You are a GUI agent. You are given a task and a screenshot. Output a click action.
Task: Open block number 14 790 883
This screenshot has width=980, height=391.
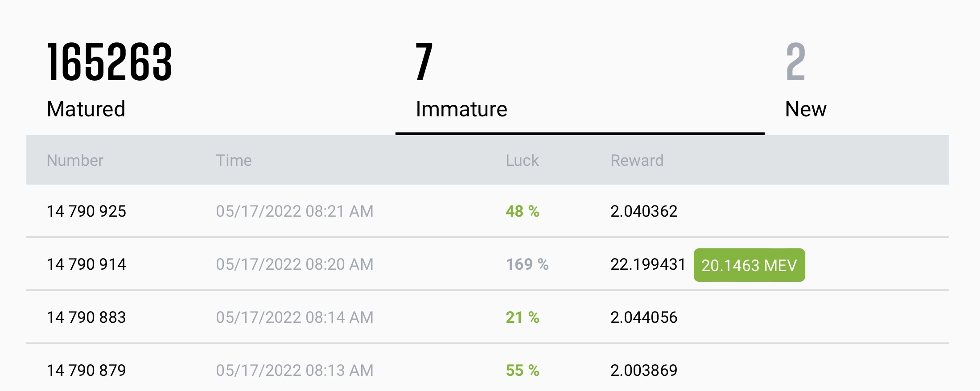point(86,317)
